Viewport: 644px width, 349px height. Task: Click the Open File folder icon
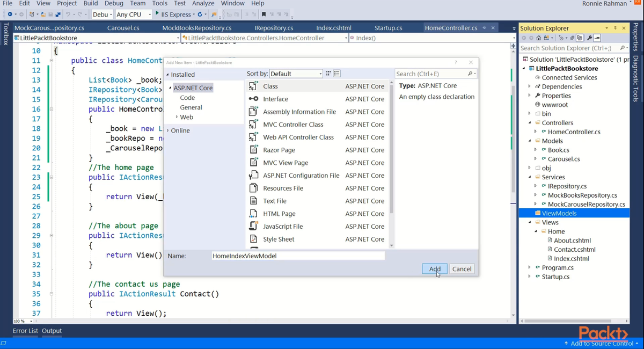(x=42, y=14)
